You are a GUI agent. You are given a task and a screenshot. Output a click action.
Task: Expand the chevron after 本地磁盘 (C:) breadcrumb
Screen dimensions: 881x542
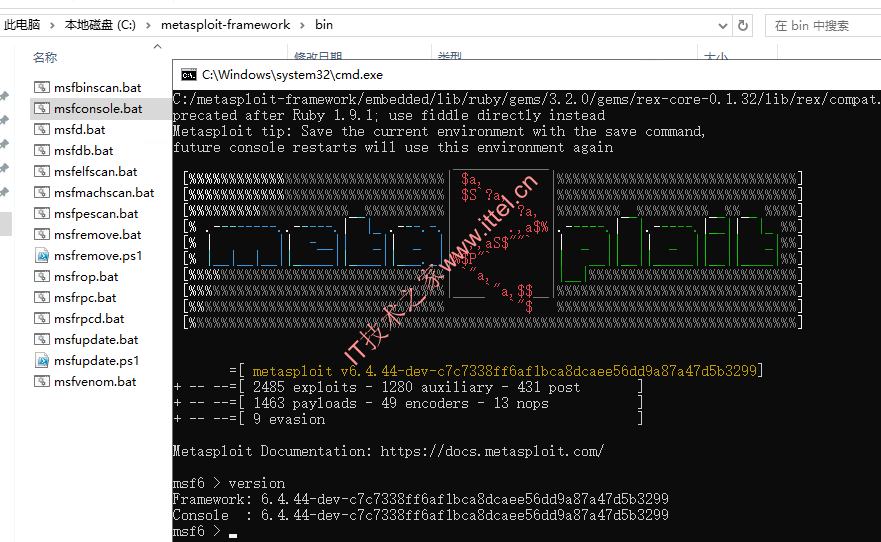pyautogui.click(x=148, y=25)
